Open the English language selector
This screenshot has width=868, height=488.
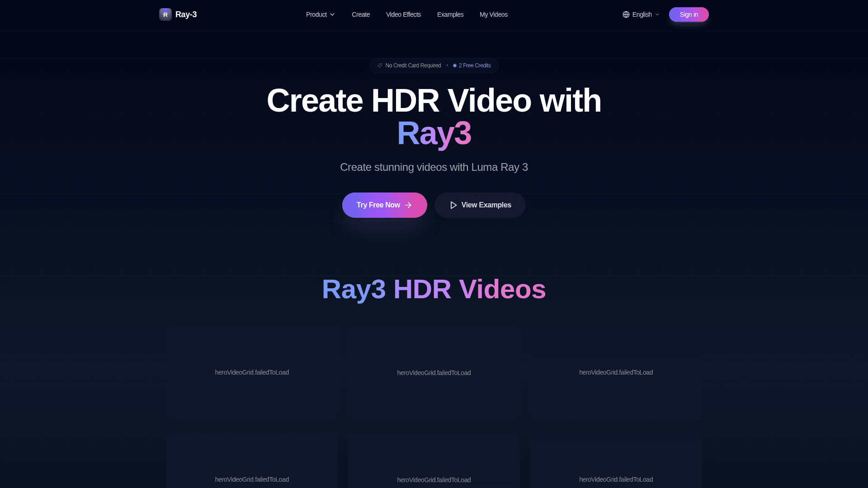(642, 14)
